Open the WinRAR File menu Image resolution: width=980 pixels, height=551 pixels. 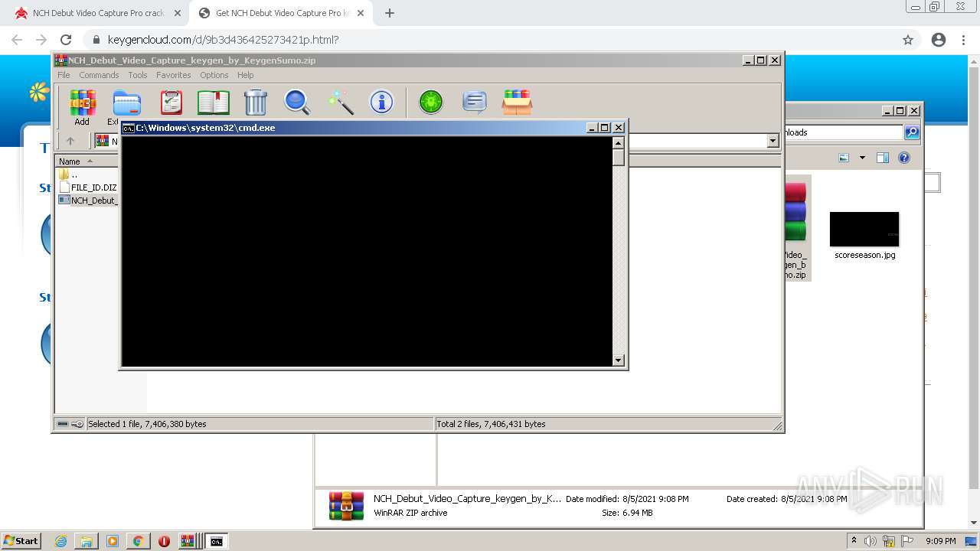64,75
